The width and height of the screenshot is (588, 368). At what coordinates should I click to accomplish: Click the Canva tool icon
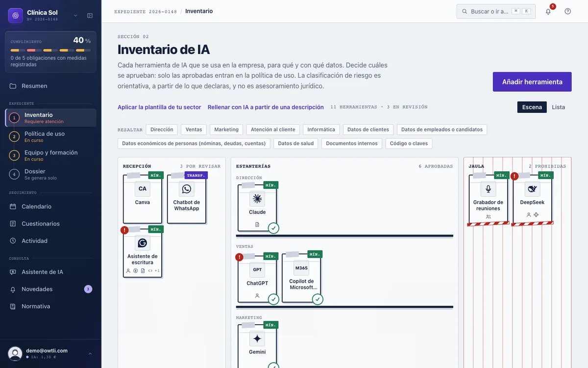click(x=143, y=189)
